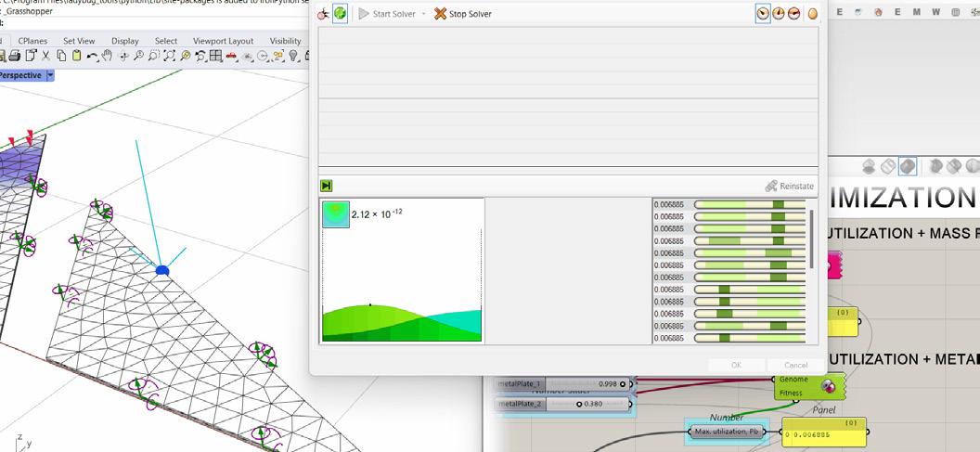Click the genome list vertical scrollbar
This screenshot has height=452, width=980.
click(812, 239)
